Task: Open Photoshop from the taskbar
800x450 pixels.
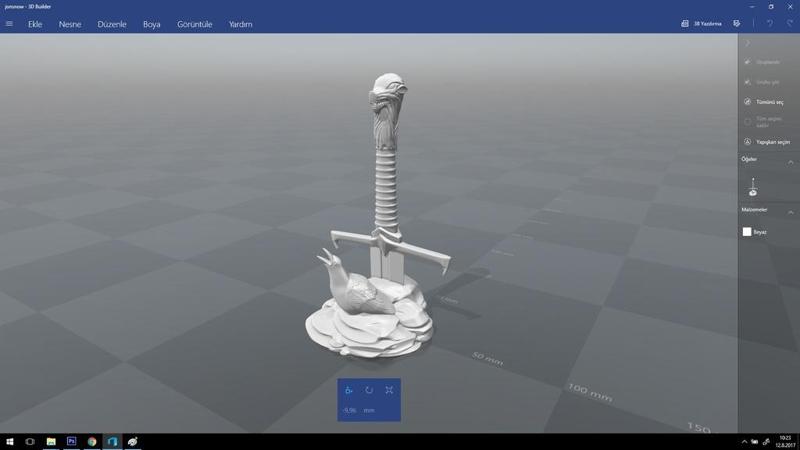Action: coord(71,442)
